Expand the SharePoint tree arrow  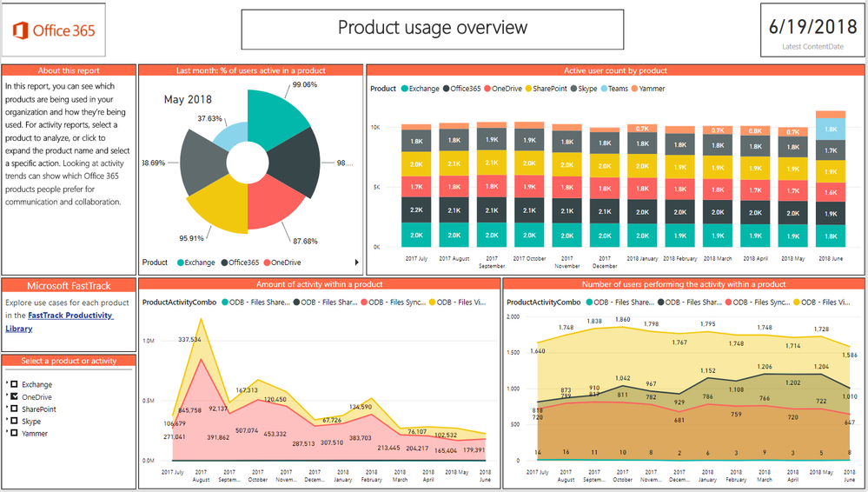coord(7,407)
